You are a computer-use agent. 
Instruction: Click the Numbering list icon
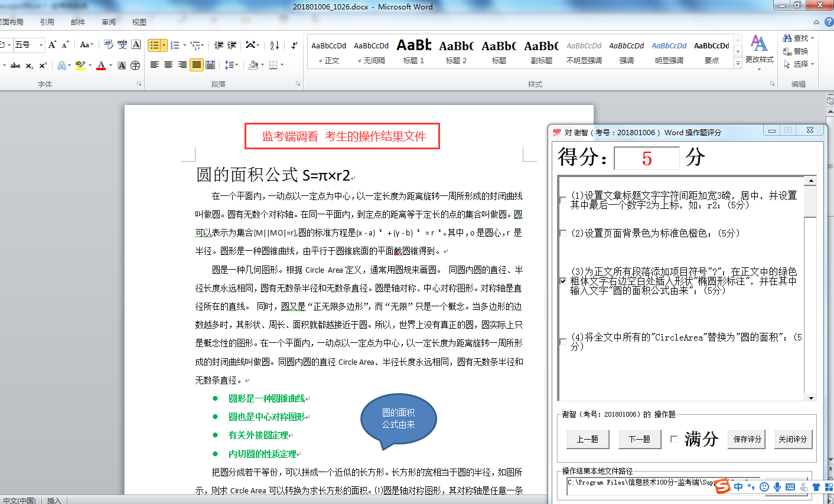coord(175,45)
